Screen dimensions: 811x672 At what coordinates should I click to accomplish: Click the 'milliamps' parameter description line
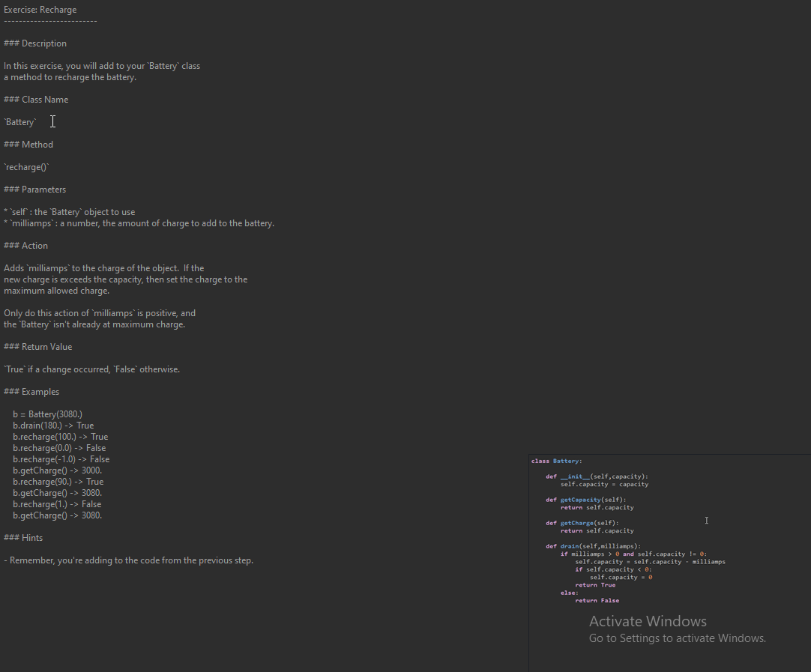(139, 223)
